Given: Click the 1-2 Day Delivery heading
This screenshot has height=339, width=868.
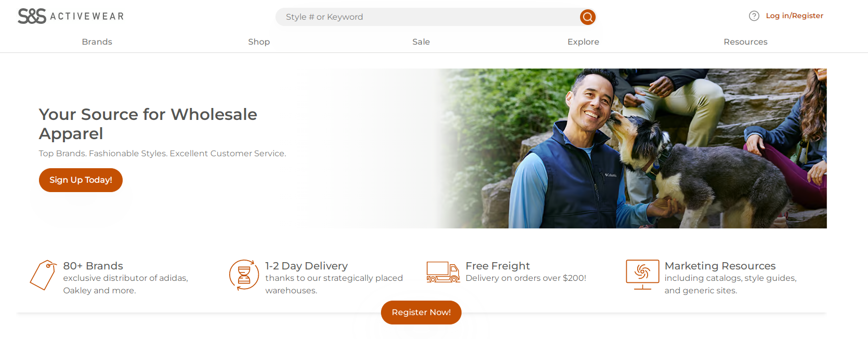Looking at the screenshot, I should [306, 266].
